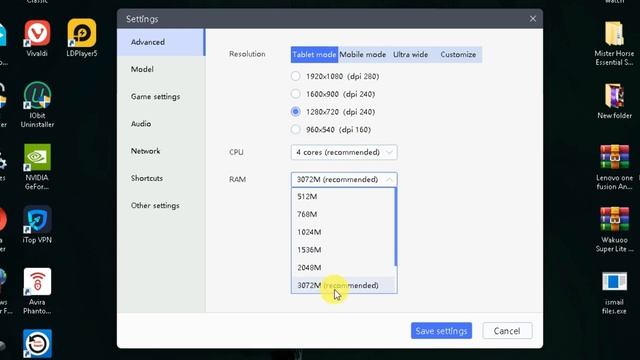
Task: Click the RAM dropdown list scrollbar
Action: click(396, 227)
